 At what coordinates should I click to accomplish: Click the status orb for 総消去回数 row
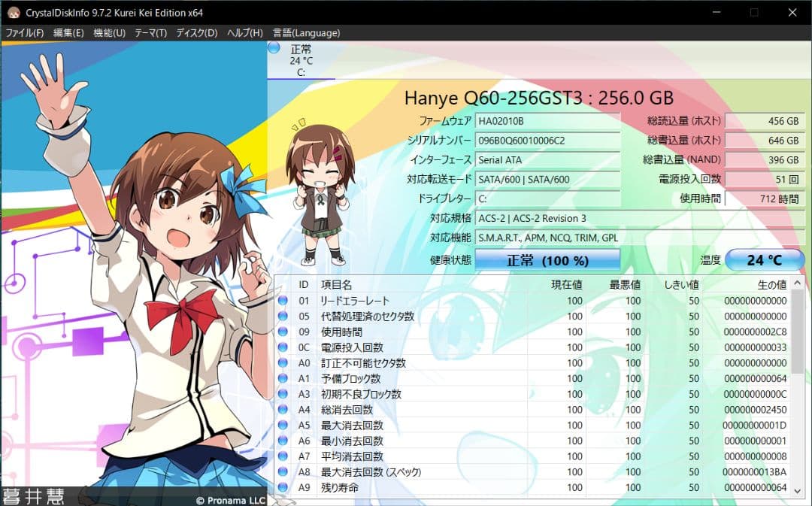(x=283, y=409)
